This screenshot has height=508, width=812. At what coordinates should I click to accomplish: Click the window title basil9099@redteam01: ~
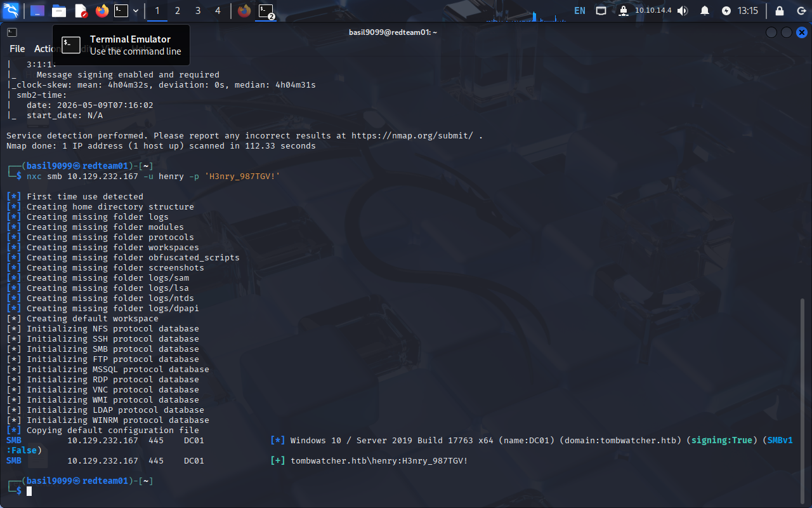coord(393,32)
